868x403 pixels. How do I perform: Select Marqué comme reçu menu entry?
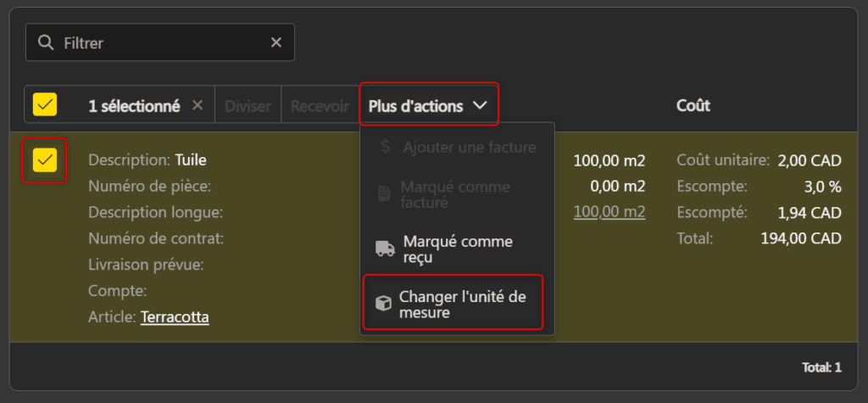[x=458, y=249]
